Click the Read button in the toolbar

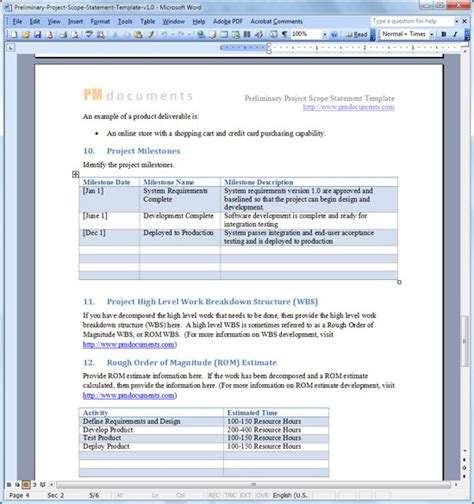pyautogui.click(x=357, y=34)
